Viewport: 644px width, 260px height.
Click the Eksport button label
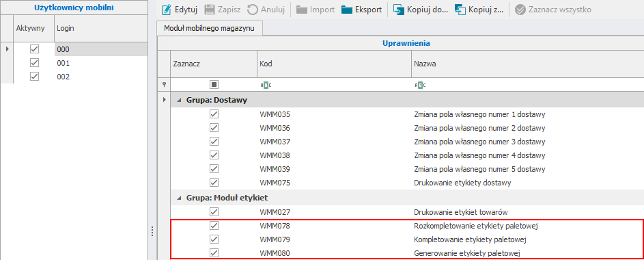click(x=368, y=10)
